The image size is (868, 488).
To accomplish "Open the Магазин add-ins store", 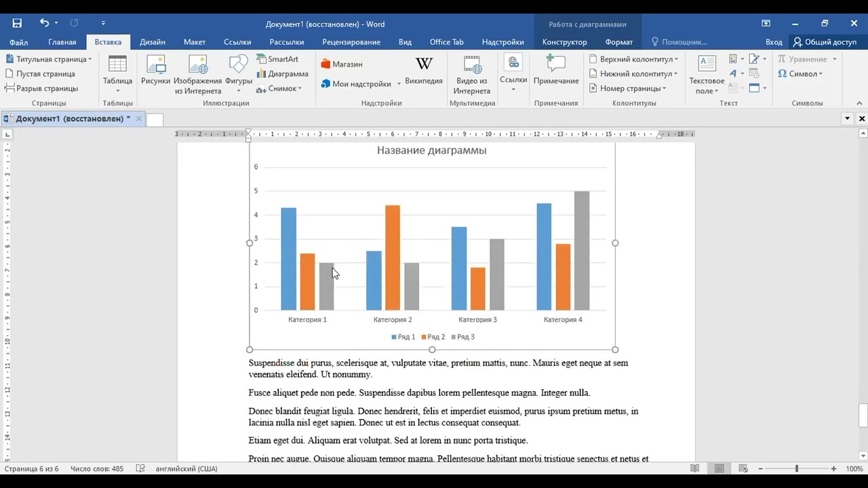I will [342, 64].
